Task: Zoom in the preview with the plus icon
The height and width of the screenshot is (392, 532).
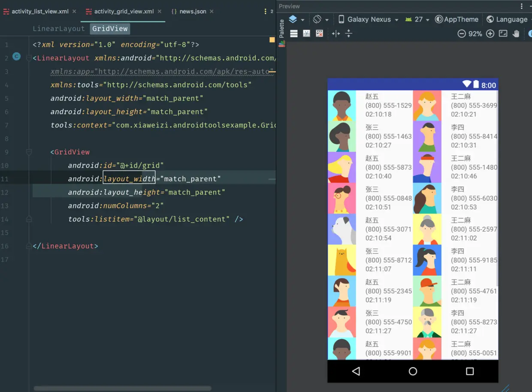Action: pos(490,33)
